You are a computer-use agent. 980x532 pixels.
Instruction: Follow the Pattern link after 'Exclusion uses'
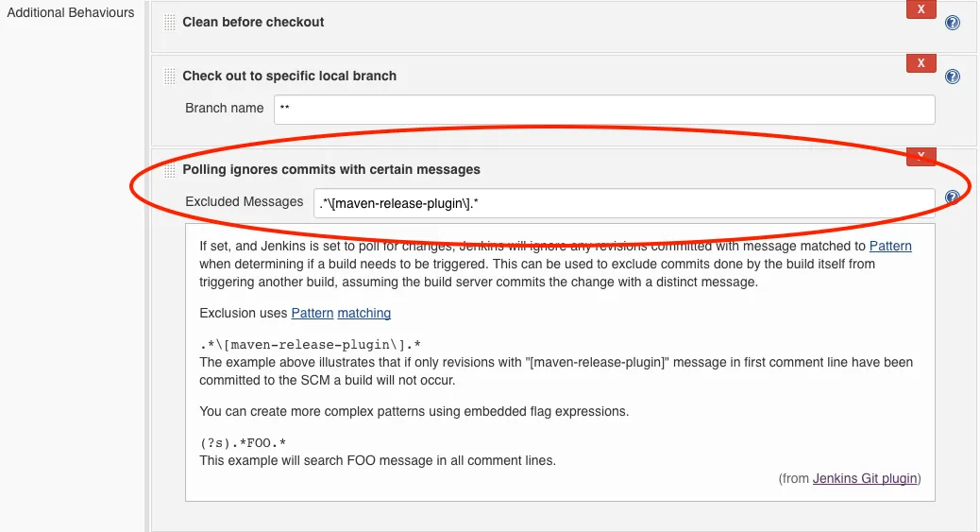click(313, 313)
